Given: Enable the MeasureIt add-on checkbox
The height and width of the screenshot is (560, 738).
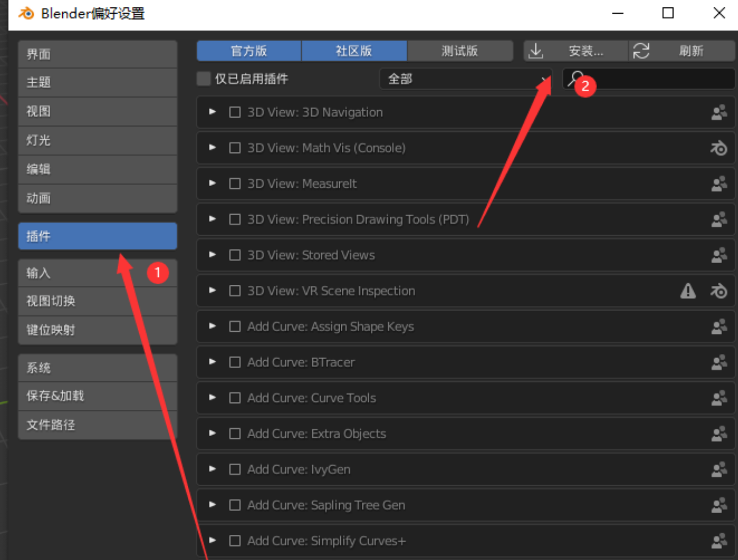Looking at the screenshot, I should (235, 184).
